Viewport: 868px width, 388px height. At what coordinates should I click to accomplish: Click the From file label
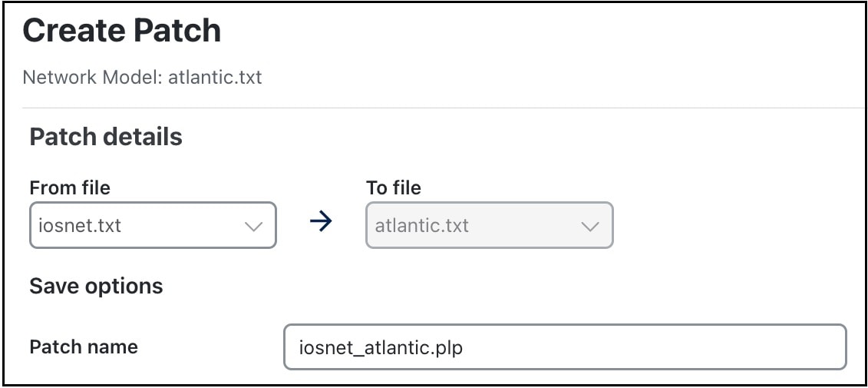click(x=70, y=188)
